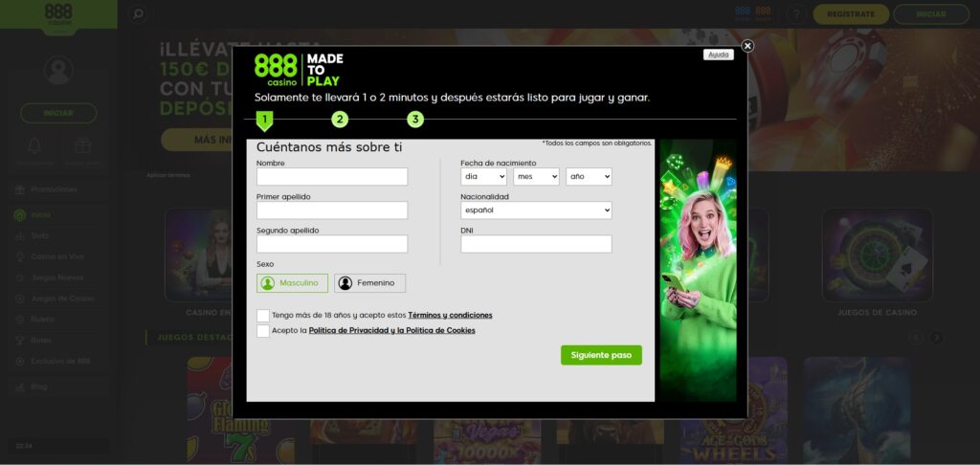Go to step 3 indicator
This screenshot has width=980, height=465.
click(415, 120)
